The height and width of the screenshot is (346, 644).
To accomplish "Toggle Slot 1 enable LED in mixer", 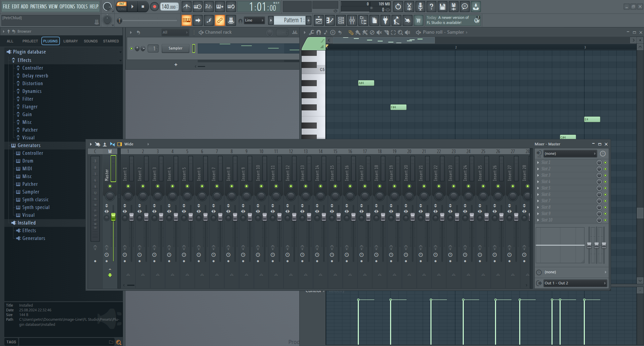I will click(605, 163).
